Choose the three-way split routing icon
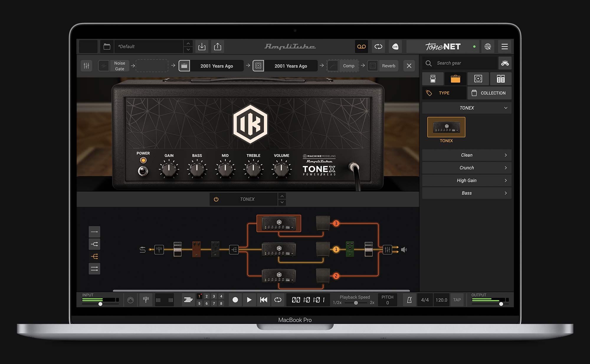This screenshot has height=364, width=590. pyautogui.click(x=94, y=256)
